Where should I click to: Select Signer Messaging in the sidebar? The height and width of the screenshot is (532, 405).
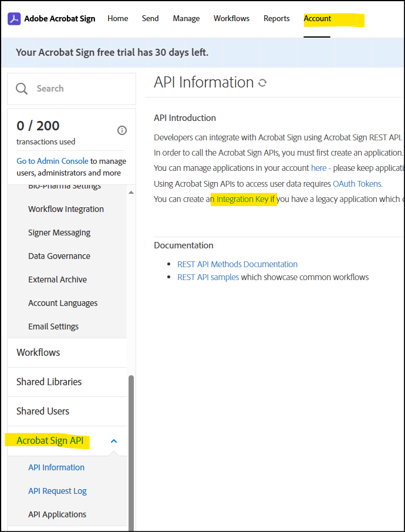(59, 233)
